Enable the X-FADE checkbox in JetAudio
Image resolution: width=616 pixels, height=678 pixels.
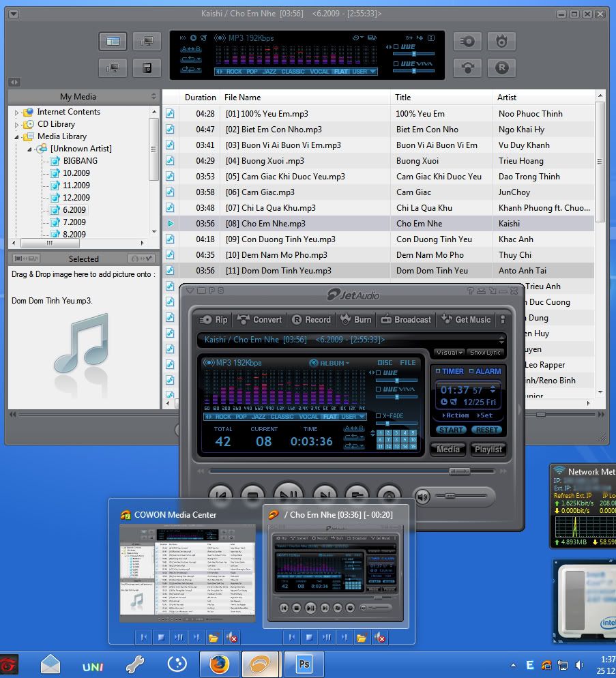[379, 415]
